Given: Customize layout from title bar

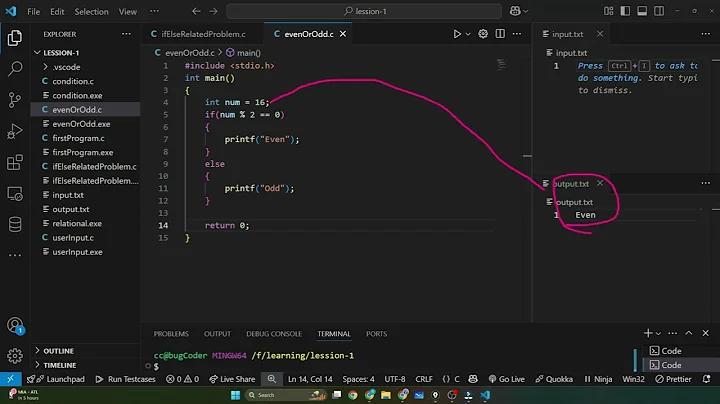Looking at the screenshot, I should click(608, 11).
